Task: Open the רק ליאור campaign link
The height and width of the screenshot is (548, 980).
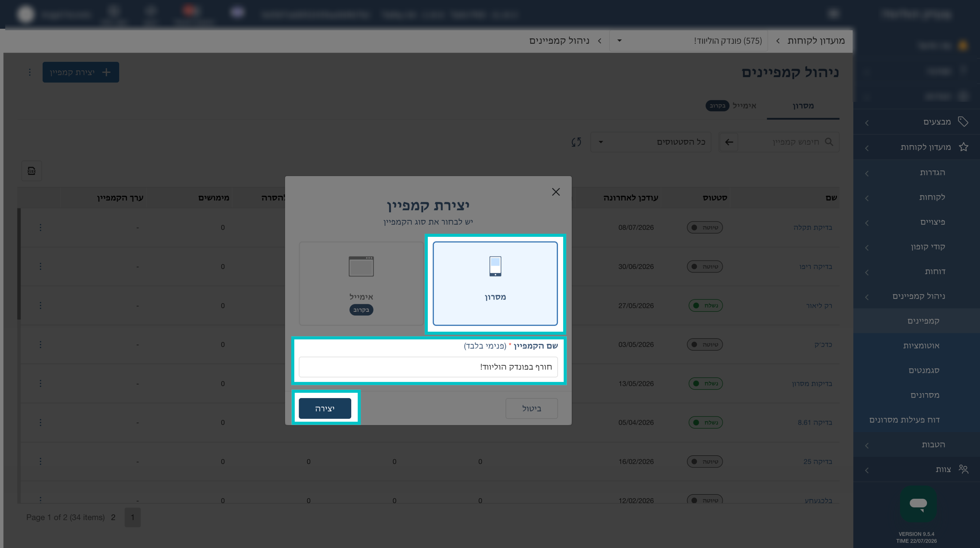Action: pos(819,306)
